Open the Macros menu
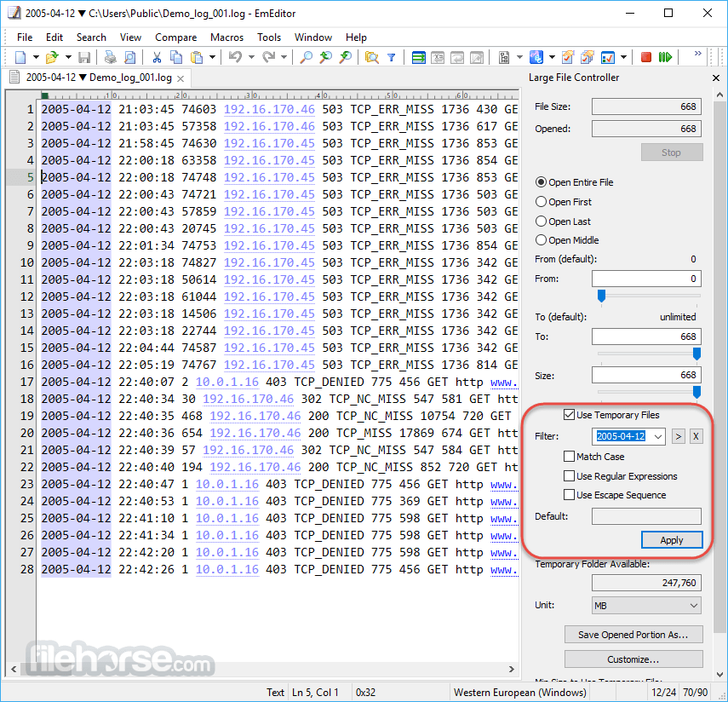Screen dimensions: 728x702 (227, 37)
